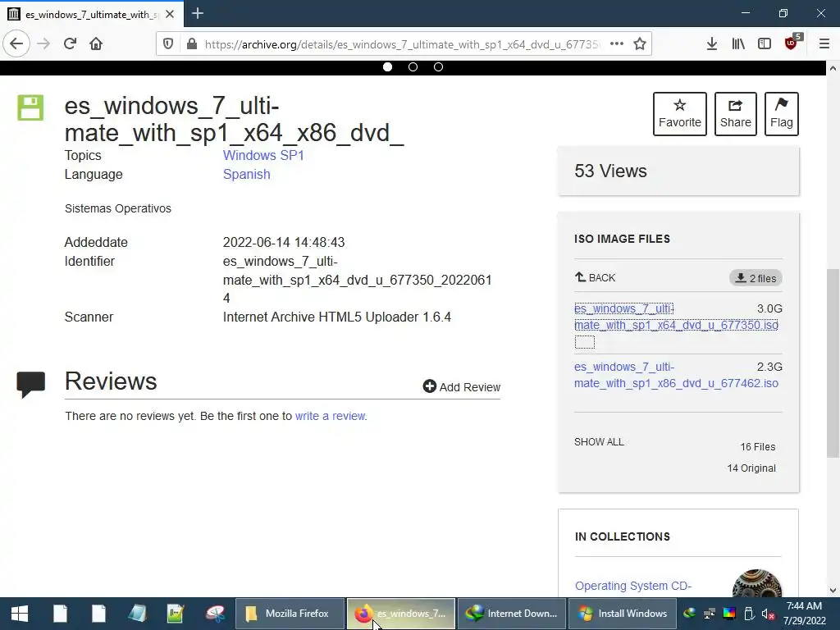Viewport: 840px width, 630px height.
Task: Toggle the sidebar view icon
Action: (x=765, y=44)
